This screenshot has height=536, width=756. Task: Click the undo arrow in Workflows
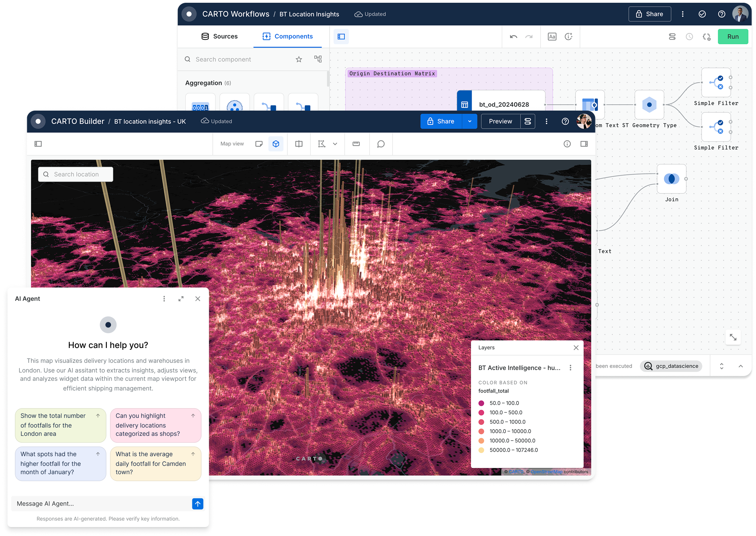[x=513, y=37]
